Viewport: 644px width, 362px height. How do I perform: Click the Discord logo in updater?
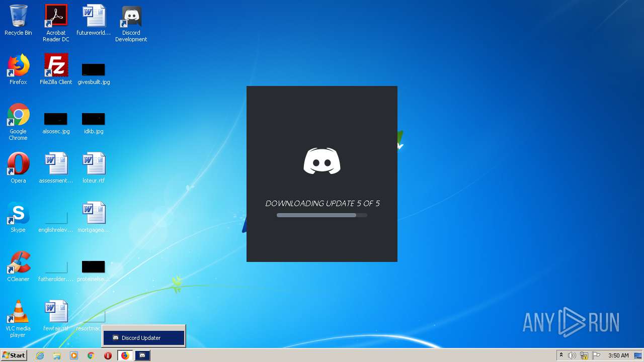click(322, 161)
